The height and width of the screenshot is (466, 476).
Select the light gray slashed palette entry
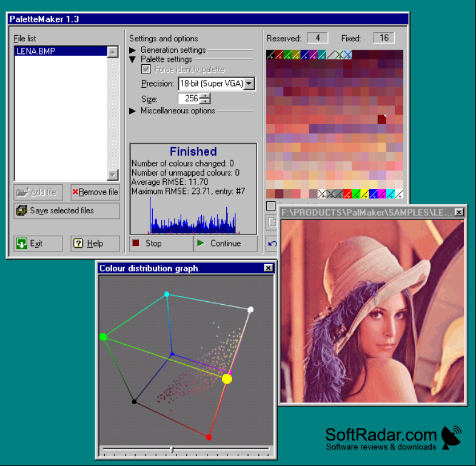[330, 55]
